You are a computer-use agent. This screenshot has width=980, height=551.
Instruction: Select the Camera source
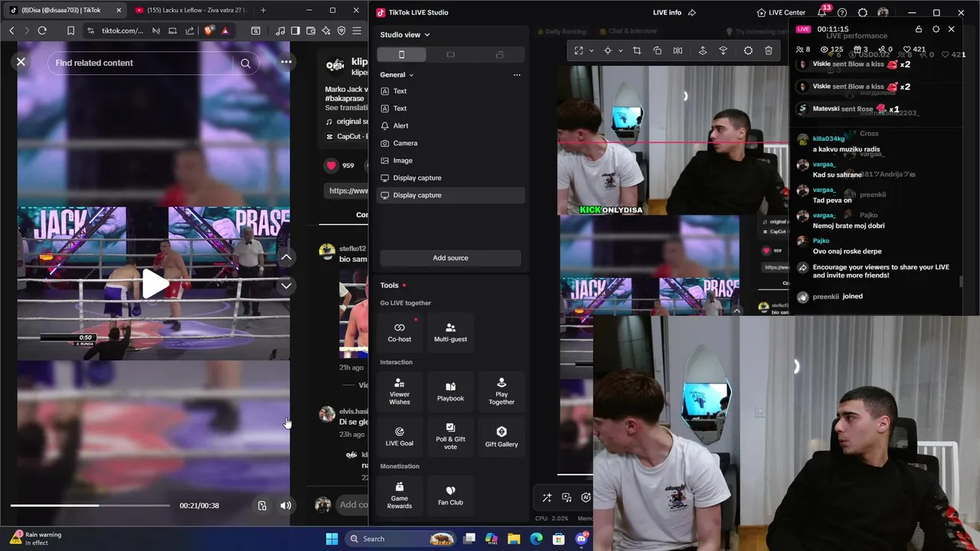pos(450,143)
